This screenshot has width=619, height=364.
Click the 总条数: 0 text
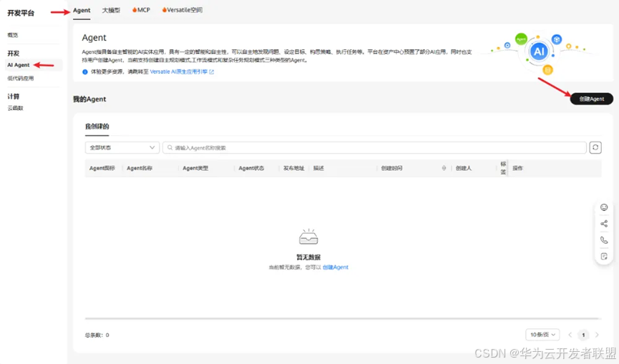click(97, 335)
